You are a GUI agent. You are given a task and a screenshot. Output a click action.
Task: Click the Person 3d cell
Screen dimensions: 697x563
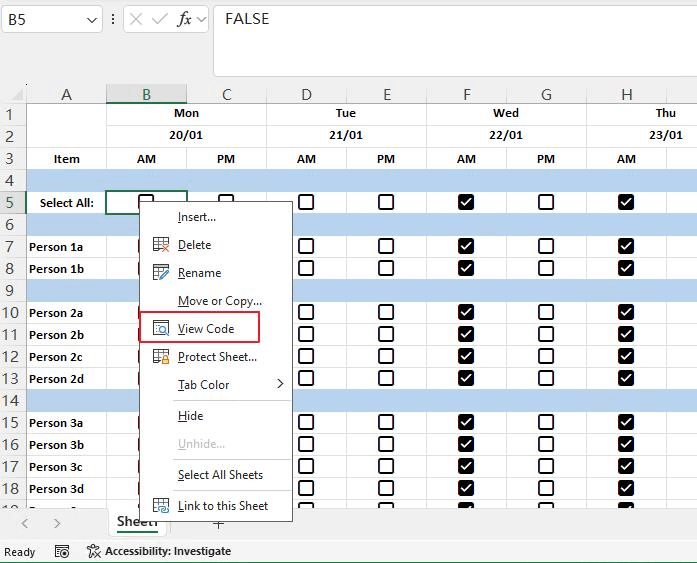pos(66,489)
